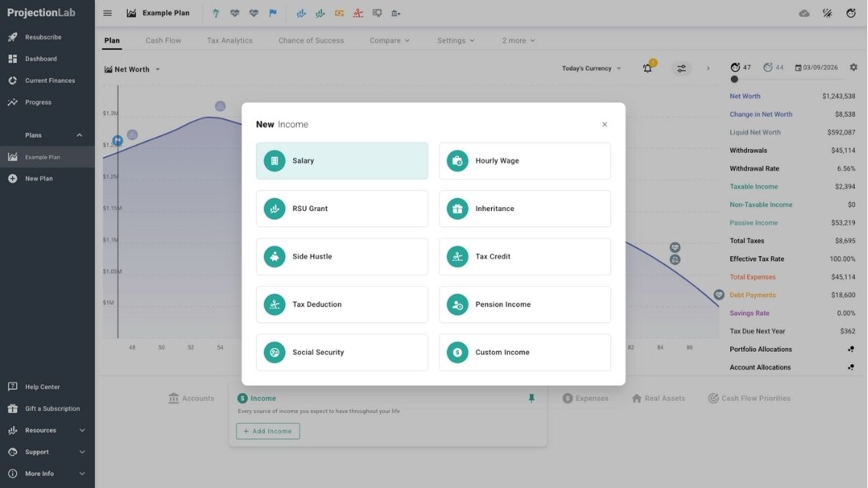Image resolution: width=868 pixels, height=488 pixels.
Task: Choose the Pension Income icon
Action: coord(457,304)
